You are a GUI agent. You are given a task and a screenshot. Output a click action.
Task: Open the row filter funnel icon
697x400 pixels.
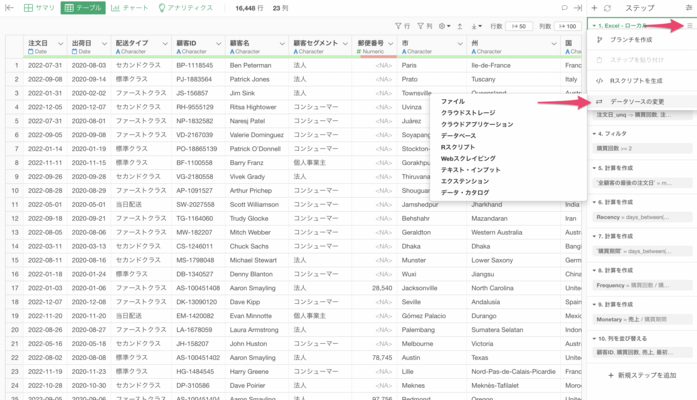tap(398, 26)
